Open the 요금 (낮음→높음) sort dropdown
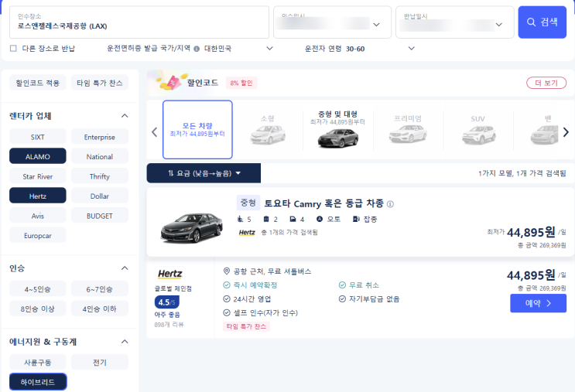This screenshot has height=392, width=575. click(x=204, y=173)
